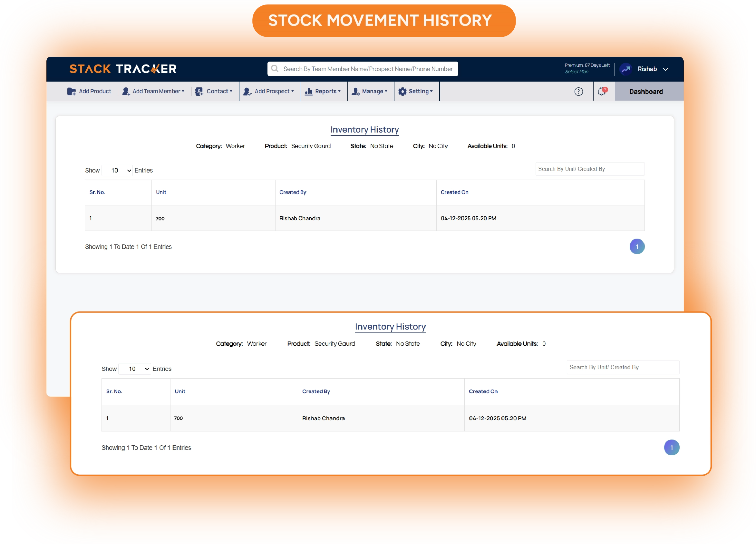
Task: Click the Add Product icon
Action: click(x=72, y=91)
